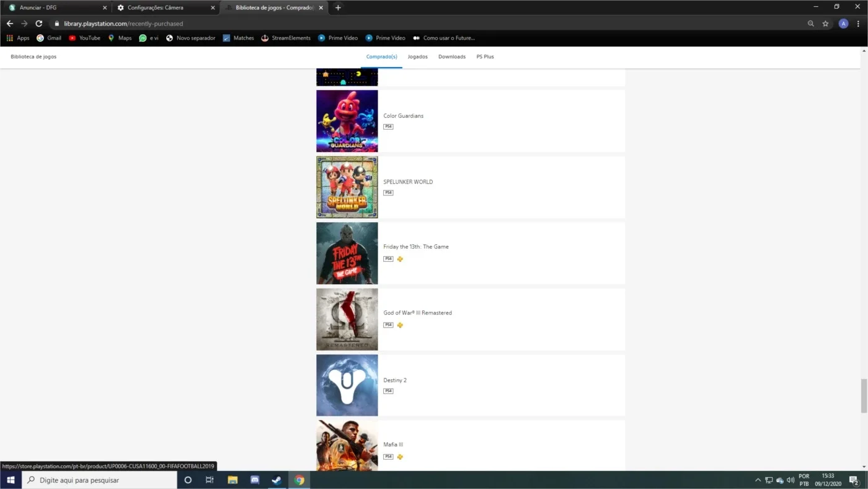Open the Mafia III cover thumbnail

point(347,446)
